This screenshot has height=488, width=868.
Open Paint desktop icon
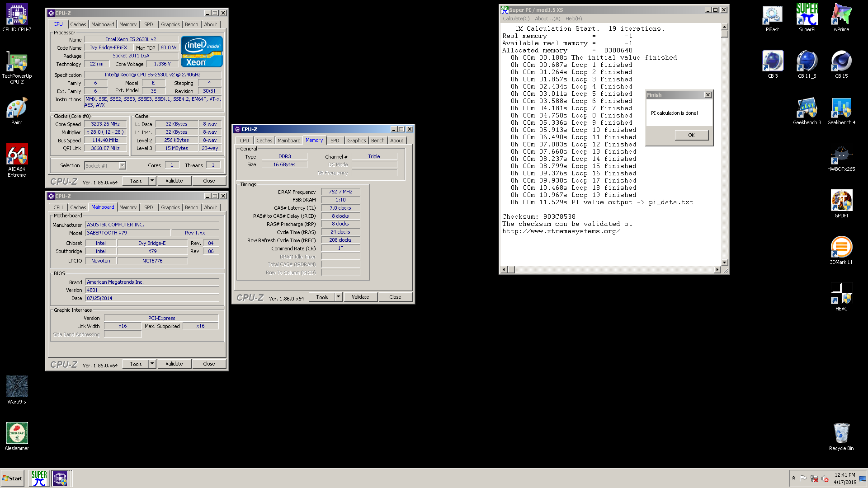pyautogui.click(x=17, y=111)
